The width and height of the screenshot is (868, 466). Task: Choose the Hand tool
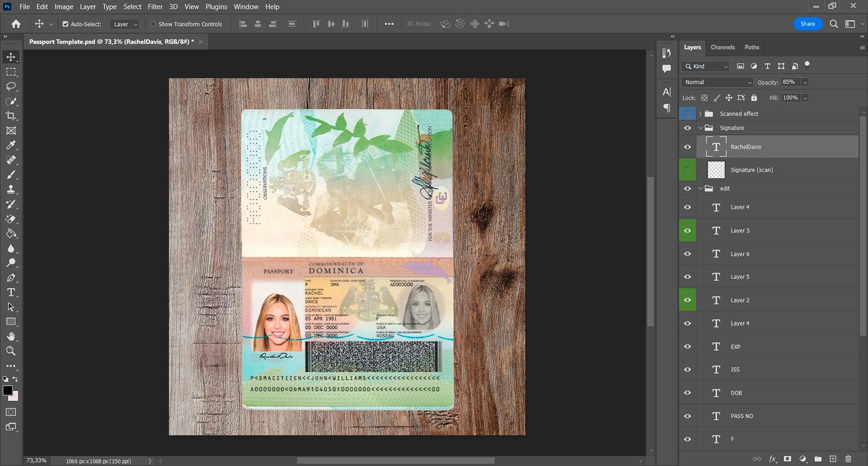click(11, 336)
